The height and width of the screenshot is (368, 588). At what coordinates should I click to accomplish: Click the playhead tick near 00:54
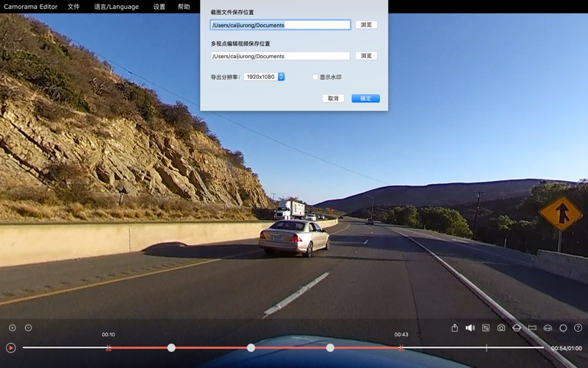point(487,347)
